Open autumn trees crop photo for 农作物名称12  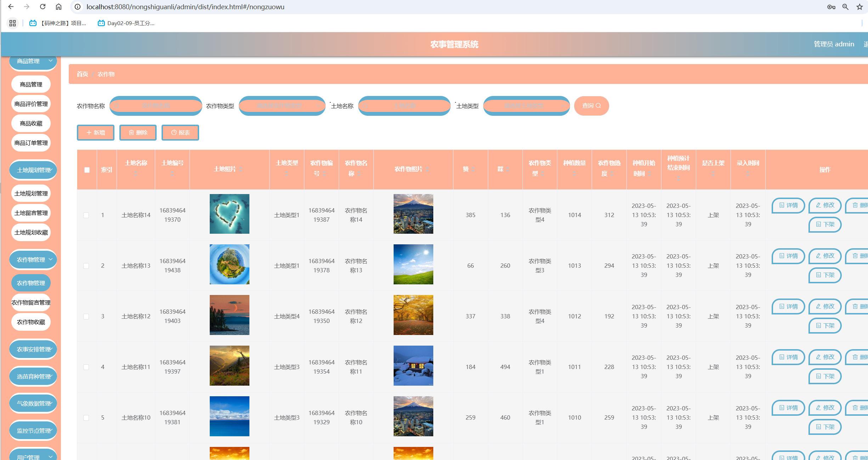click(413, 315)
